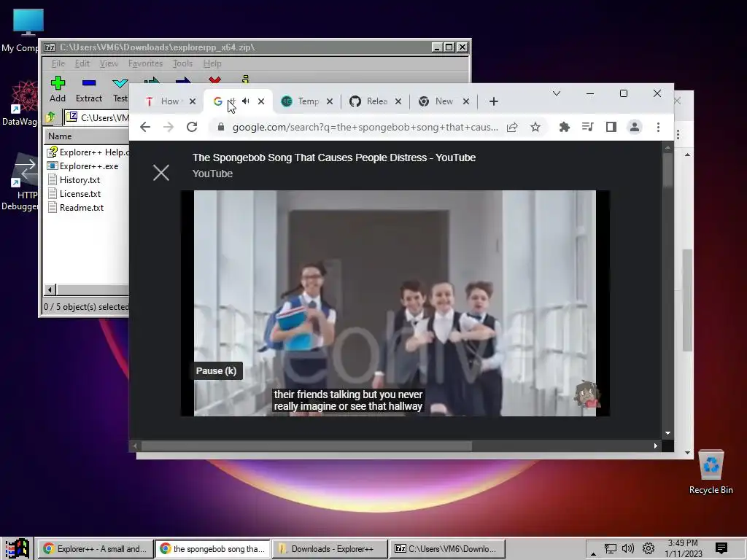Go up one folder in 7-Zip window

click(50, 117)
